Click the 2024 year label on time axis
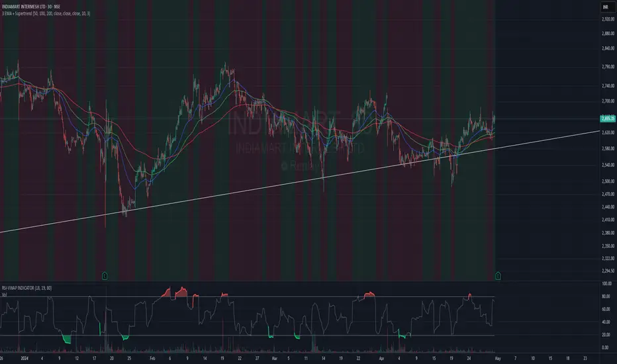 tap(24, 359)
